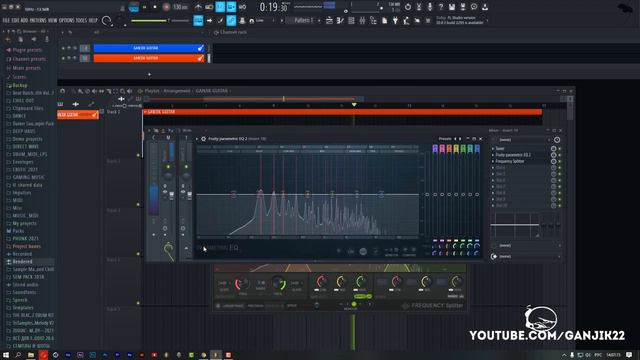Open the Backup folder in the browser
This screenshot has height=360, width=640.
point(20,85)
